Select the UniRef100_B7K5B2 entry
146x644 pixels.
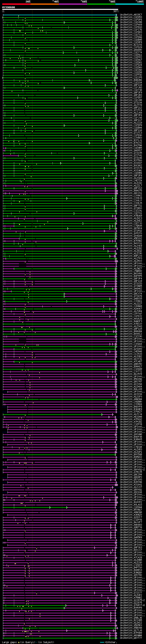131,241
